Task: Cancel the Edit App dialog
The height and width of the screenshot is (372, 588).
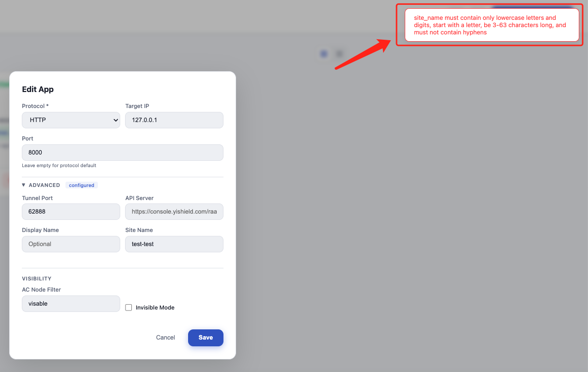Action: (165, 338)
